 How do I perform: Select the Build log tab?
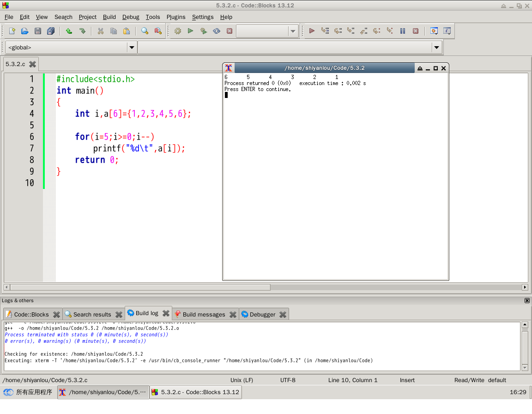pyautogui.click(x=147, y=313)
